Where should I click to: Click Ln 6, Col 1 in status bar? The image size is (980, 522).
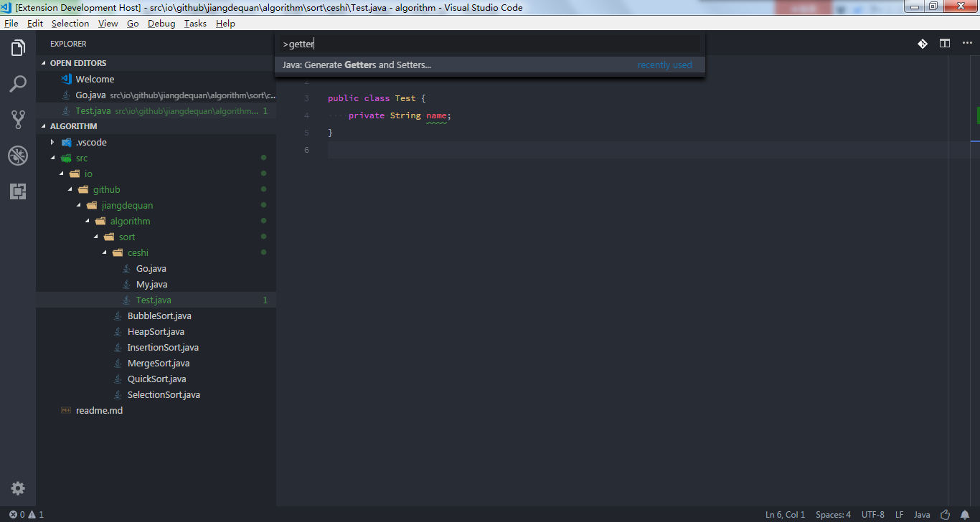pyautogui.click(x=785, y=515)
